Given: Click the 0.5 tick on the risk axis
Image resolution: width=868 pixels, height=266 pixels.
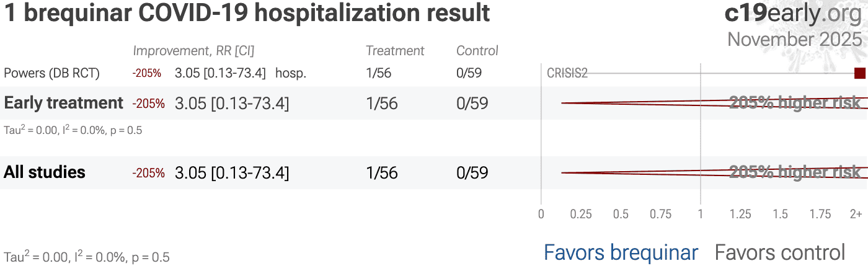Looking at the screenshot, I should (621, 215).
